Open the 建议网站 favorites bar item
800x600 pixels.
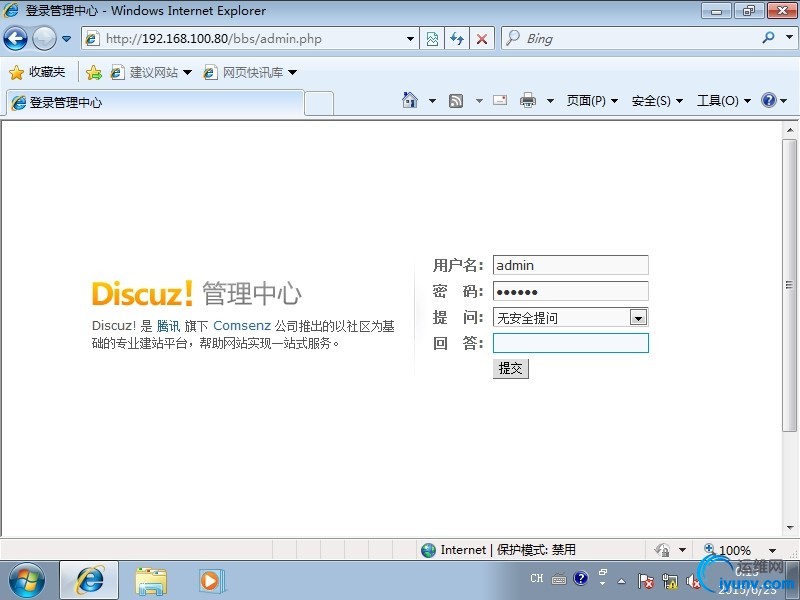click(x=151, y=72)
